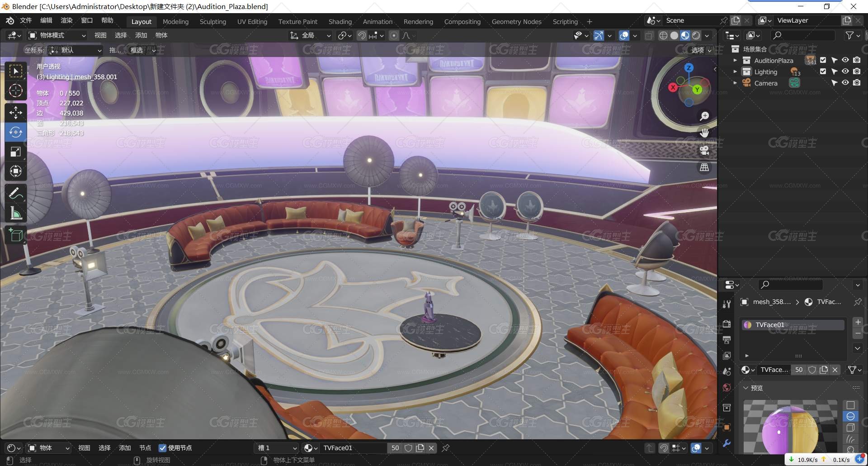The height and width of the screenshot is (466, 868).
Task: Click the viewport zoom magnifier icon
Action: click(x=704, y=116)
